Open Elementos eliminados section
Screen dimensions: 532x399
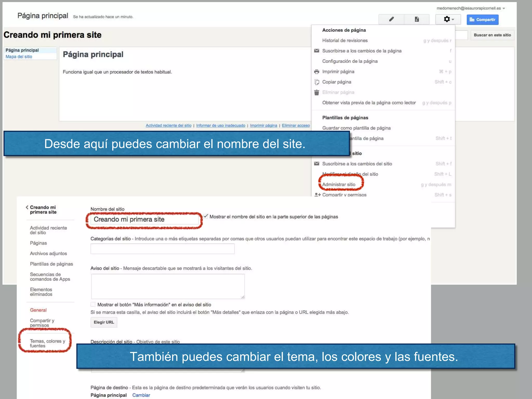(x=41, y=292)
